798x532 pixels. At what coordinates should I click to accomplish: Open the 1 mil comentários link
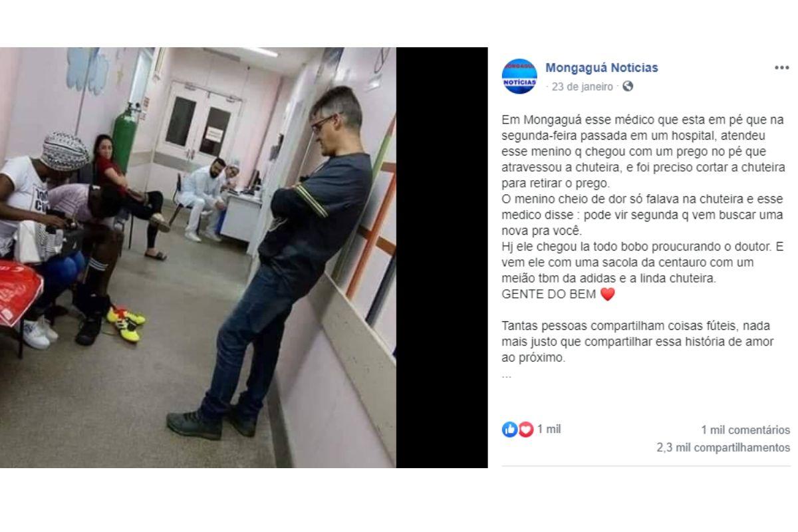tap(745, 430)
